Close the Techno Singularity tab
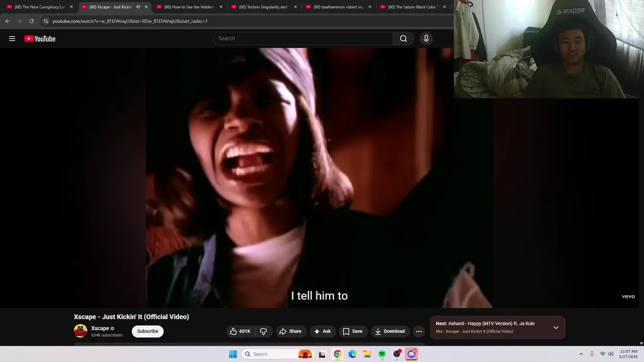This screenshot has height=362, width=644. [295, 7]
